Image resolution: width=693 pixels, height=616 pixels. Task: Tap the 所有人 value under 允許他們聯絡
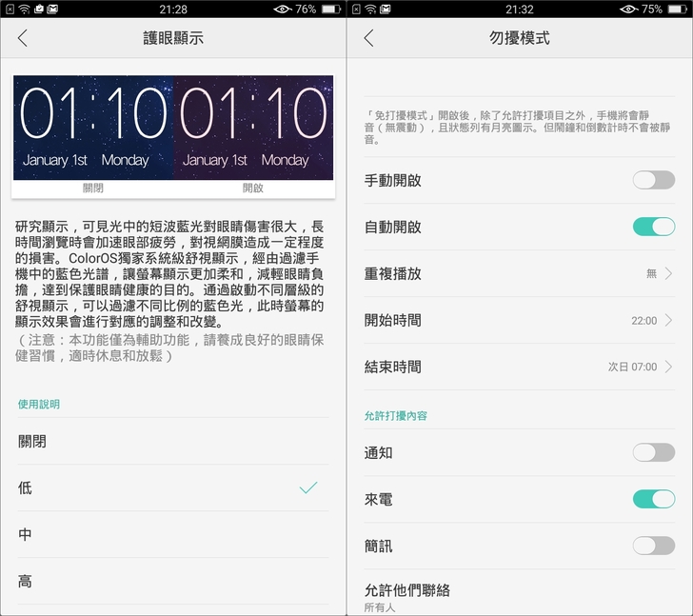tap(380, 607)
